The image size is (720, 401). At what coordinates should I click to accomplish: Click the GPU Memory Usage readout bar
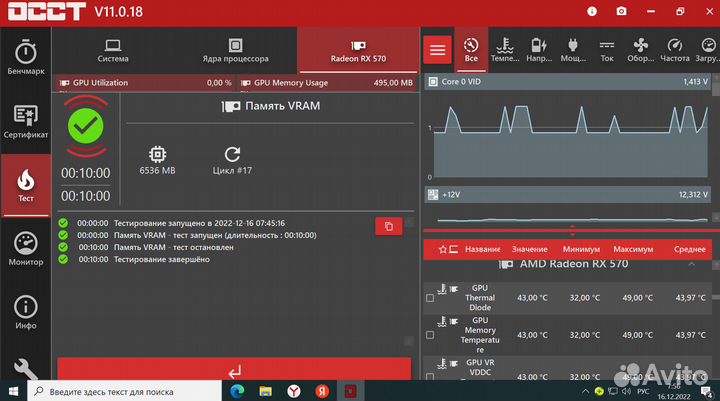tap(327, 83)
